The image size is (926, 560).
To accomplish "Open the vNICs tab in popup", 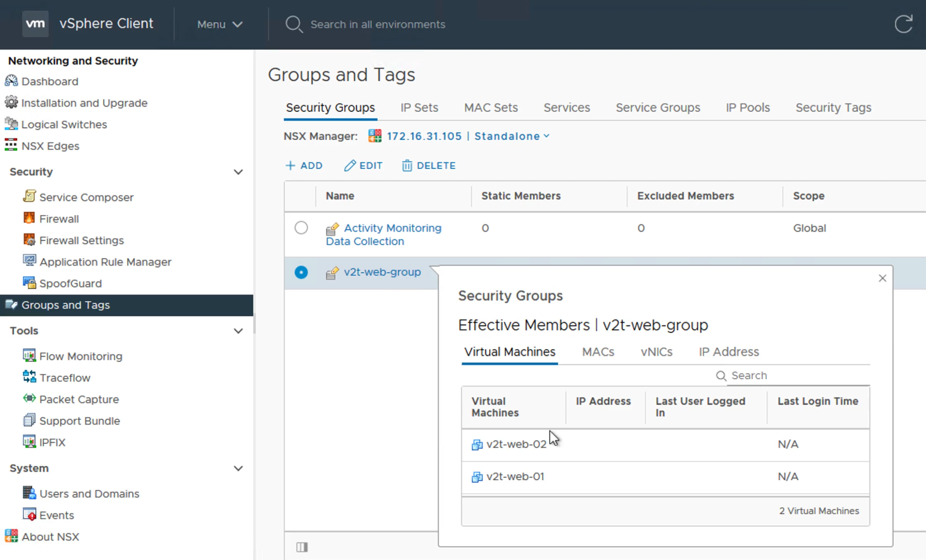I will pos(656,352).
